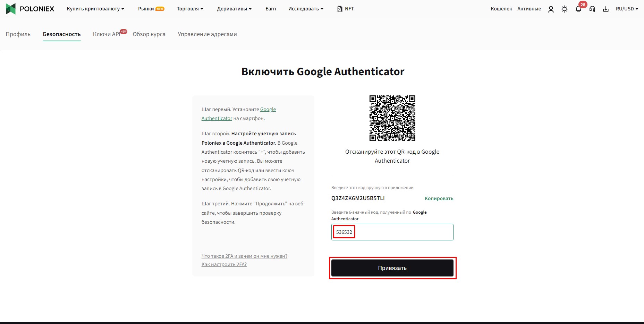The image size is (644, 324).
Task: Select the key text Q3Z4ZK6M2U5B5TLI
Action: pos(358,198)
